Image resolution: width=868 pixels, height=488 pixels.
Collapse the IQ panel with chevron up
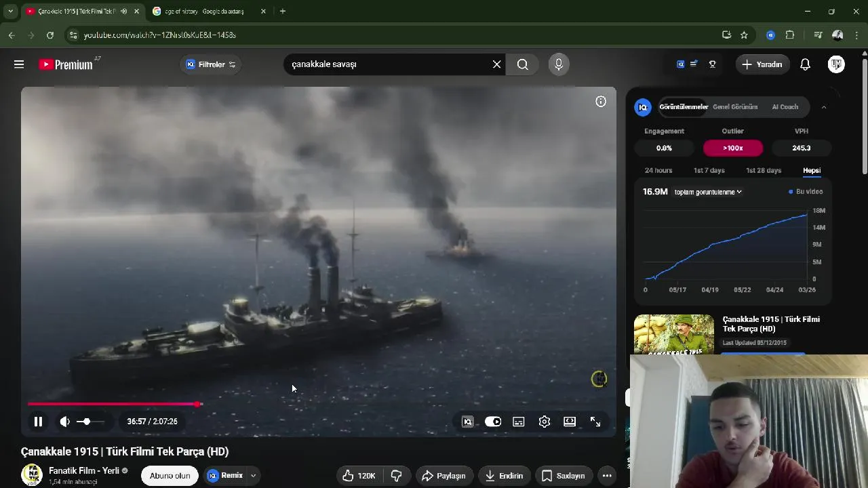[824, 107]
